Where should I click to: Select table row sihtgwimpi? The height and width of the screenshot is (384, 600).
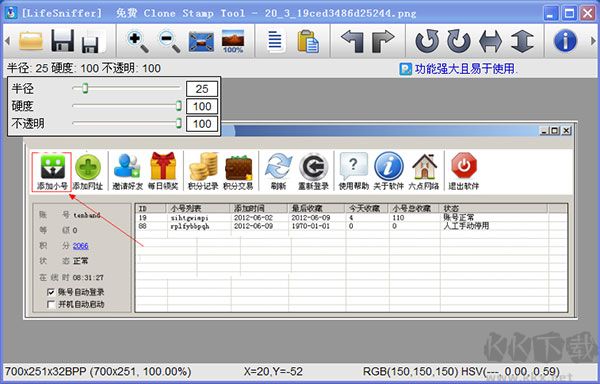[351, 218]
